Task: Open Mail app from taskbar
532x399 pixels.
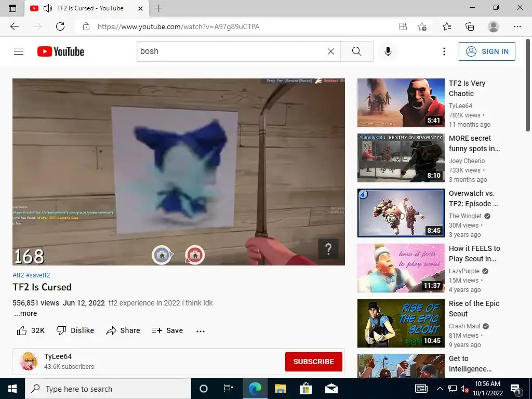Action: click(331, 389)
